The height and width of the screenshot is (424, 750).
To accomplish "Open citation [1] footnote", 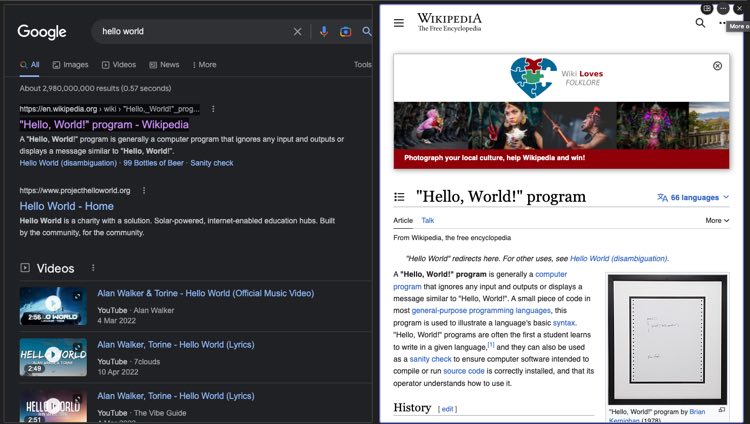I will point(491,345).
